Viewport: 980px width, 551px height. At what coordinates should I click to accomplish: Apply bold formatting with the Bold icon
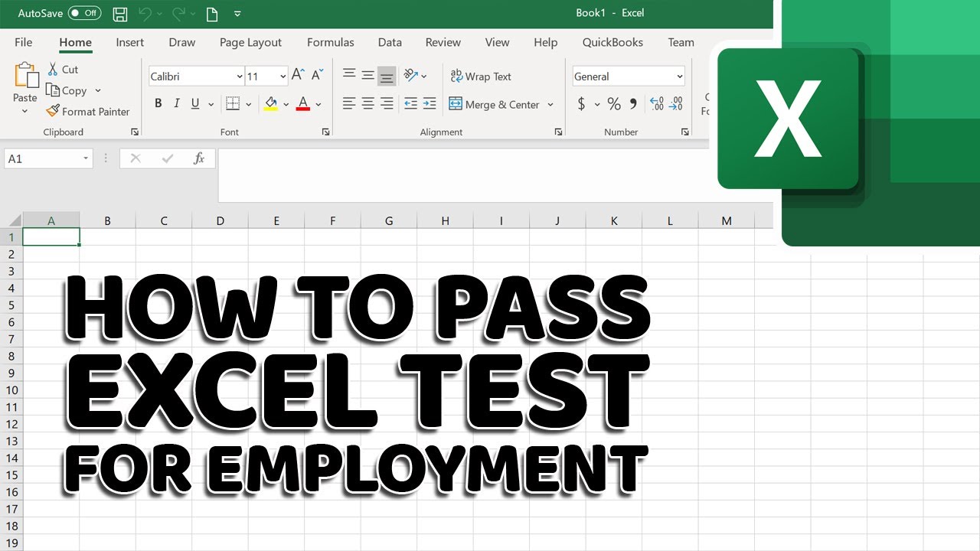158,103
